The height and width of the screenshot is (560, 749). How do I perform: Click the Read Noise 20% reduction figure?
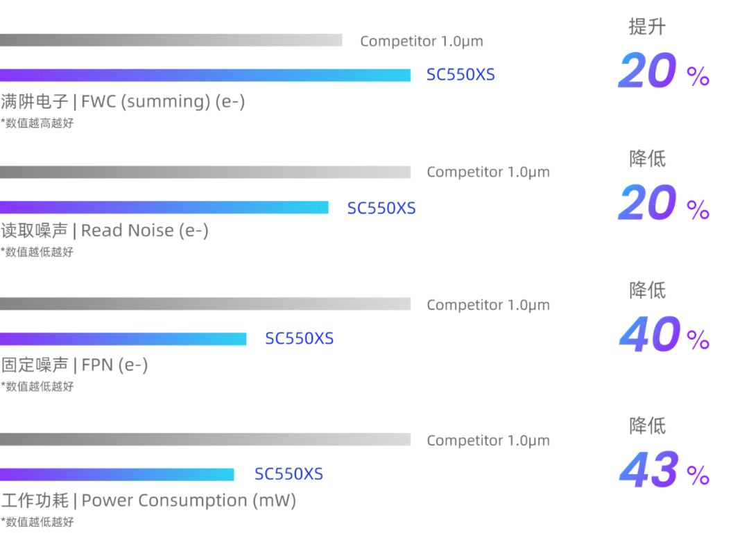[x=664, y=203]
